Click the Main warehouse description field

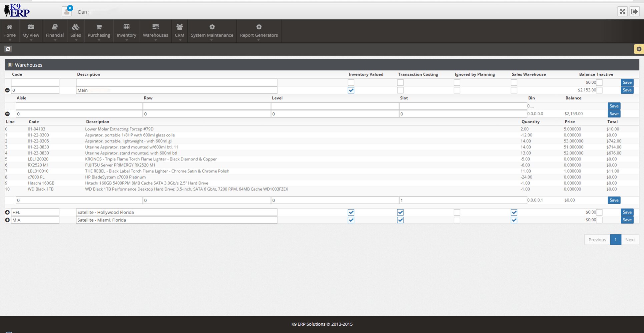click(x=176, y=90)
